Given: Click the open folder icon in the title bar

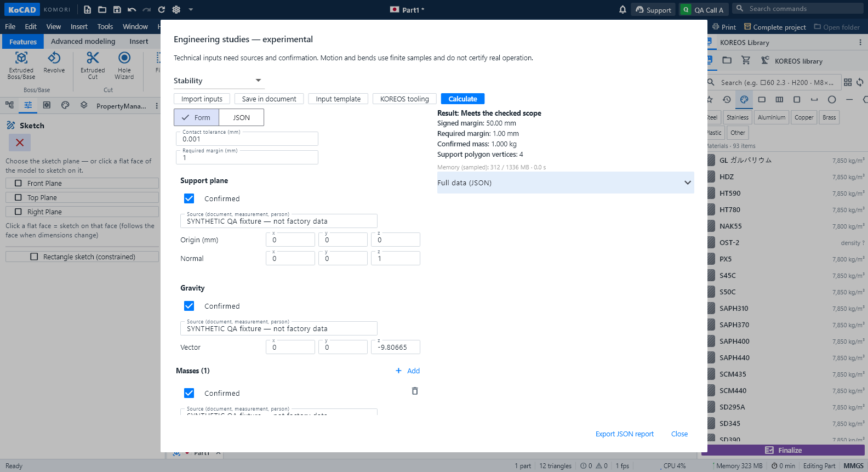Looking at the screenshot, I should [102, 9].
